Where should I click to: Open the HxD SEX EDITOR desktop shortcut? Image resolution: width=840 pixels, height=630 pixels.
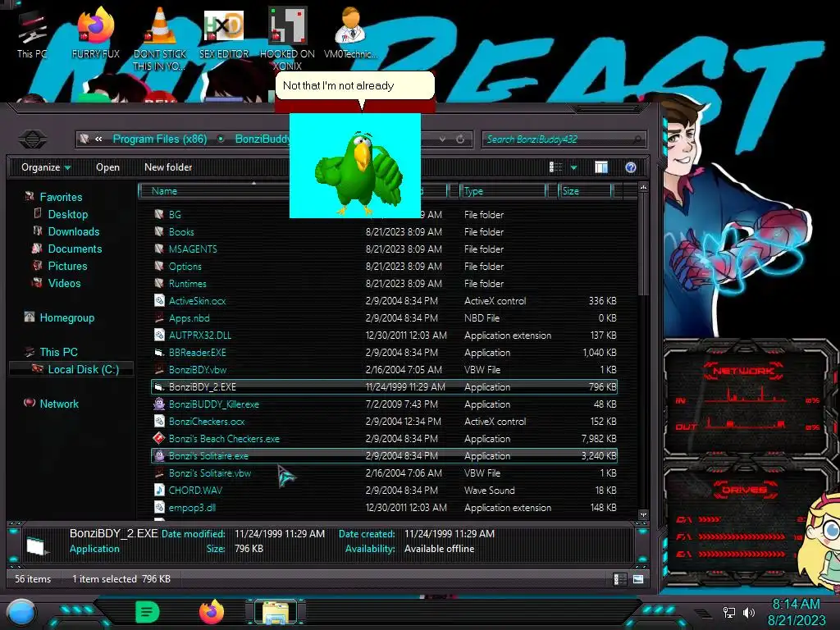point(224,34)
